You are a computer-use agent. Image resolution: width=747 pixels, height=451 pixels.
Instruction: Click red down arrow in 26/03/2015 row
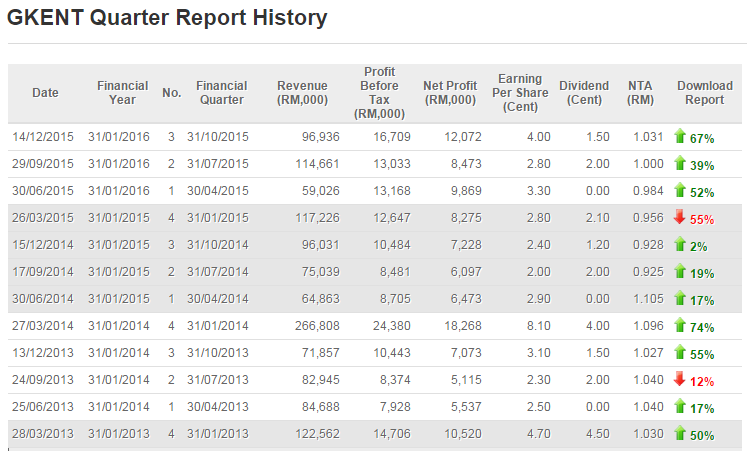click(680, 217)
